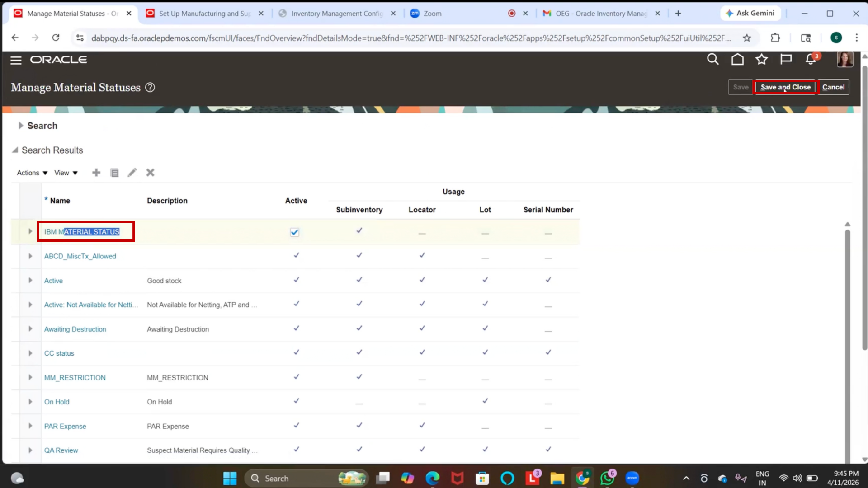Image resolution: width=868 pixels, height=488 pixels.
Task: Go to Oracle home icon
Action: pos(737,59)
